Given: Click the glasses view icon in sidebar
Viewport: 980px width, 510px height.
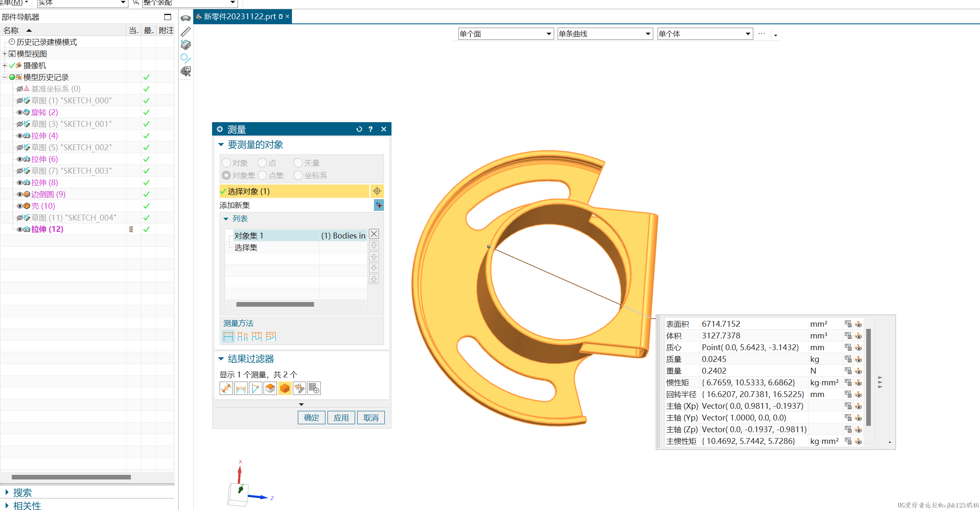Looking at the screenshot, I should 186,18.
